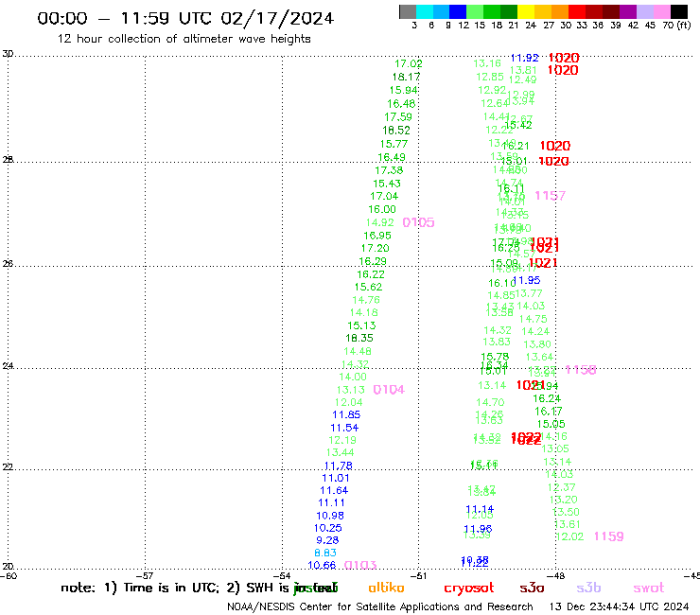Select the 'altika' satellite legend label
The height and width of the screenshot is (615, 700).
point(386,588)
